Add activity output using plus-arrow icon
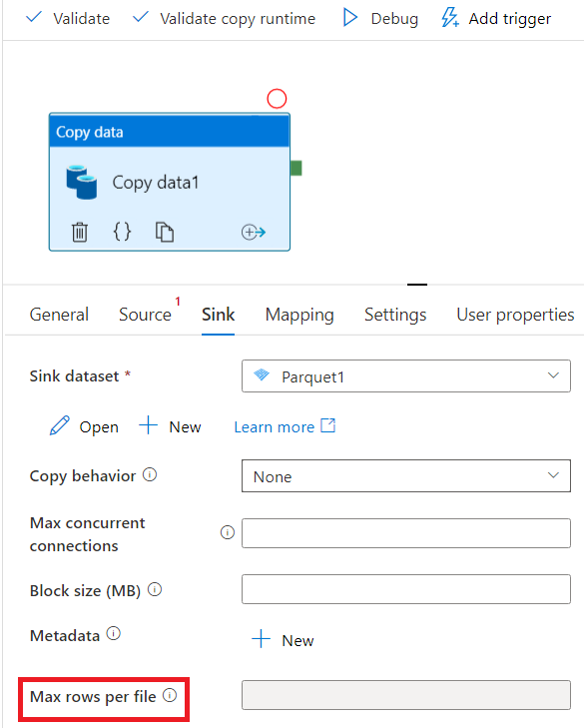 pos(254,232)
